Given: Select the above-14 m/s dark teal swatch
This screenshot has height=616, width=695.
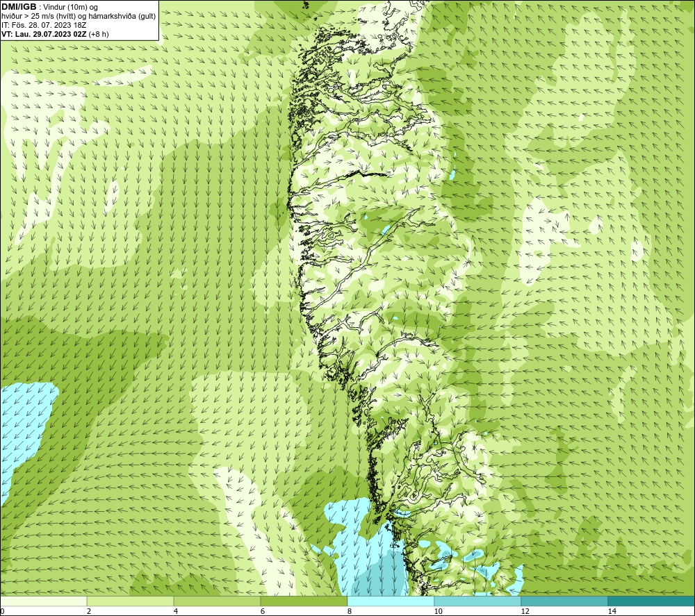Looking at the screenshot, I should (652, 601).
